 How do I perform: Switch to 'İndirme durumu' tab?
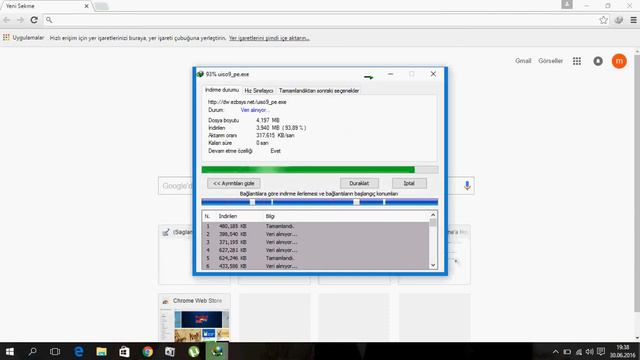point(222,90)
